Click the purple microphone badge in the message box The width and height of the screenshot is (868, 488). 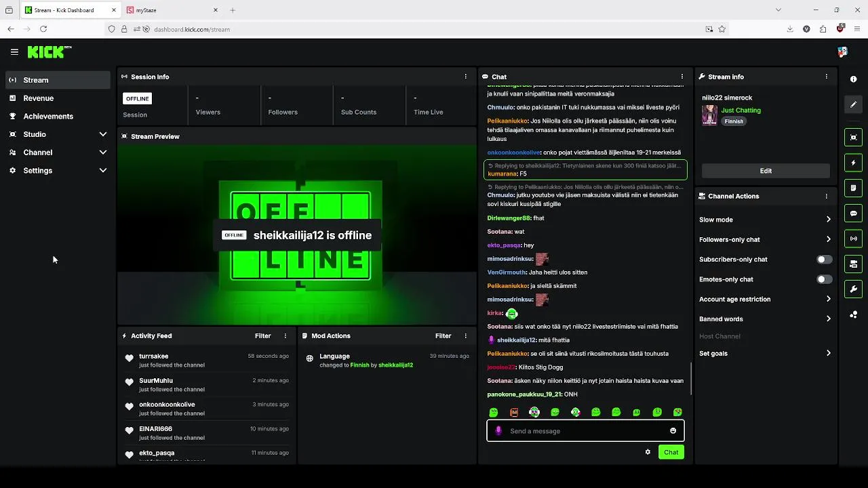[498, 431]
